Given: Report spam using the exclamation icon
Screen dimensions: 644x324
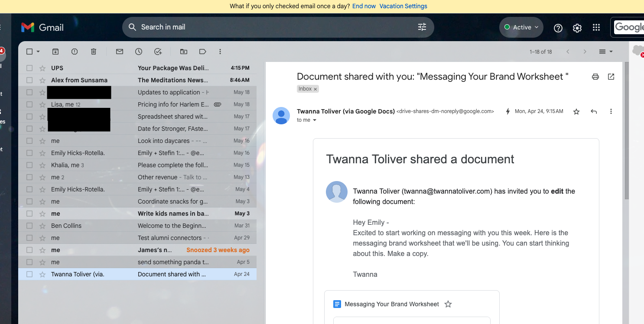Looking at the screenshot, I should tap(75, 52).
